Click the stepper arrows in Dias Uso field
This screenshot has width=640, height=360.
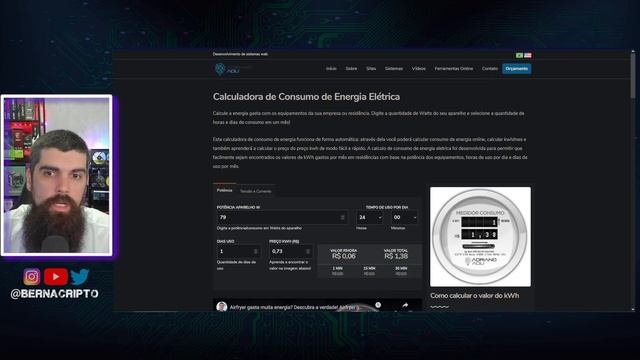256,251
